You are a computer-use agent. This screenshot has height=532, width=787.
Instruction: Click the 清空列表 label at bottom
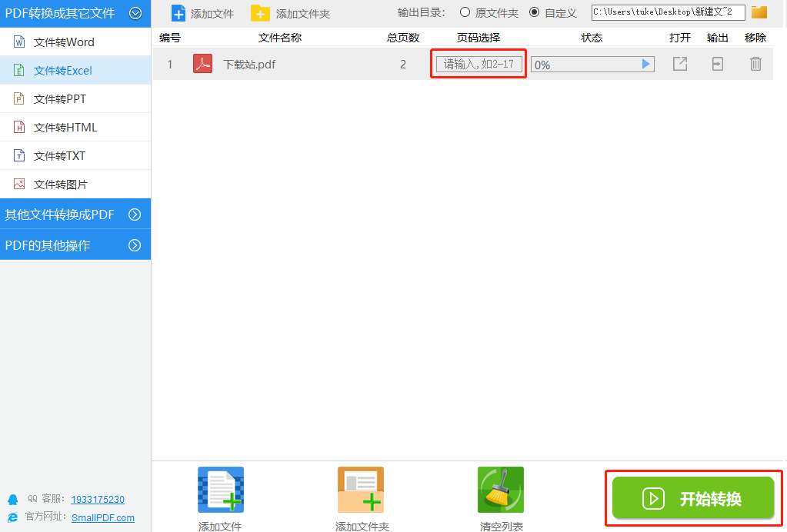tap(502, 526)
